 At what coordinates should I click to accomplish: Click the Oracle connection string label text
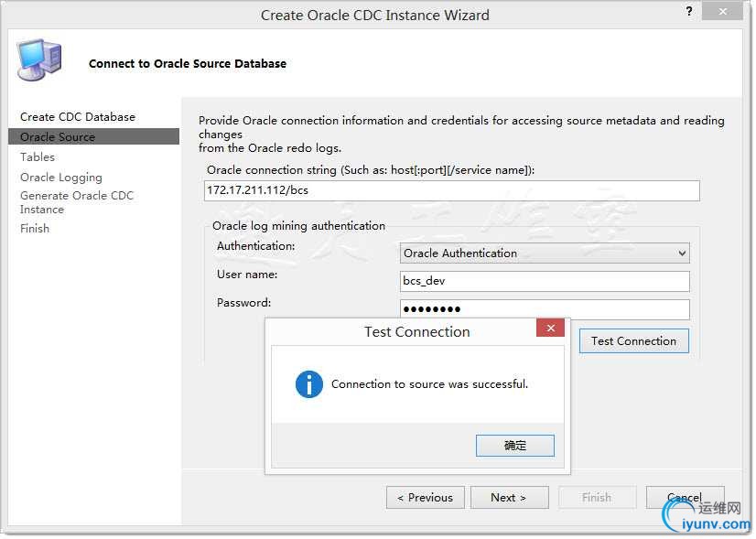pyautogui.click(x=371, y=169)
